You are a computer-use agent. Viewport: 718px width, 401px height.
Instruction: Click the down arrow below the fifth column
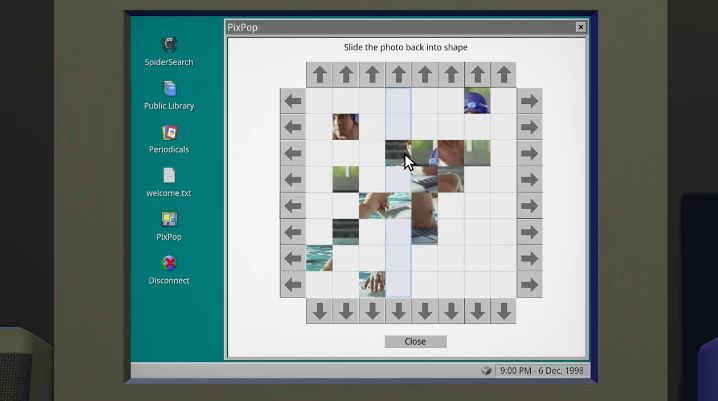[x=425, y=311]
